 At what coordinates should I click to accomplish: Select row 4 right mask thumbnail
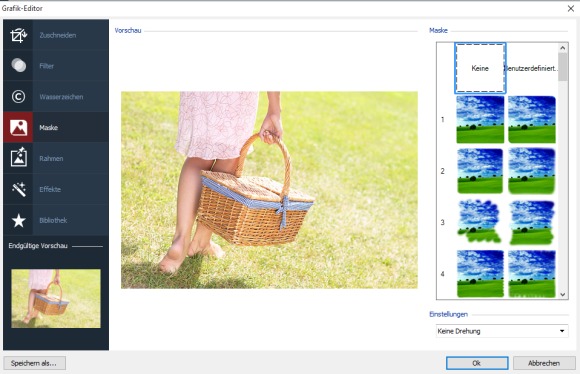(x=532, y=274)
